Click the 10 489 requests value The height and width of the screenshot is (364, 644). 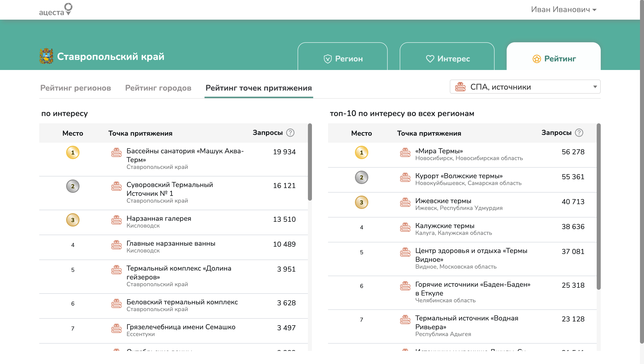point(284,244)
